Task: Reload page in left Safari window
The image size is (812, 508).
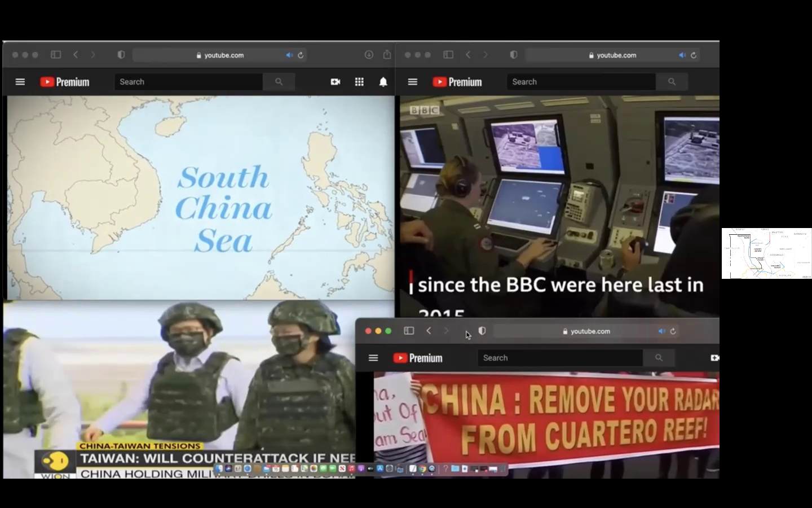Action: [x=301, y=55]
